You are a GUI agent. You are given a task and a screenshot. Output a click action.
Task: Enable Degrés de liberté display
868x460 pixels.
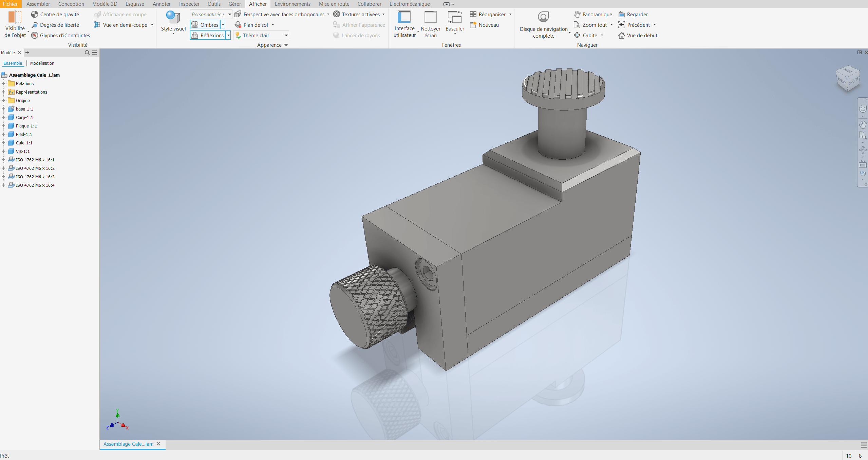55,25
